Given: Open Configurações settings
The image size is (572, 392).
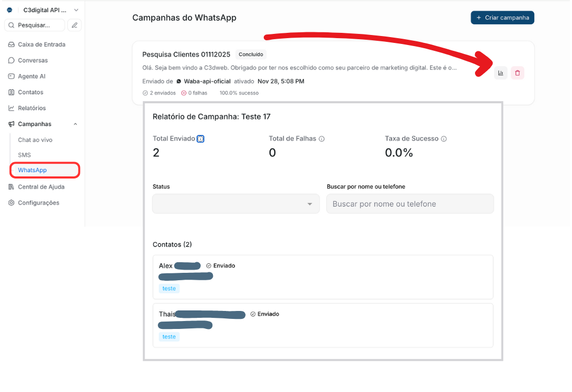Looking at the screenshot, I should 38,203.
